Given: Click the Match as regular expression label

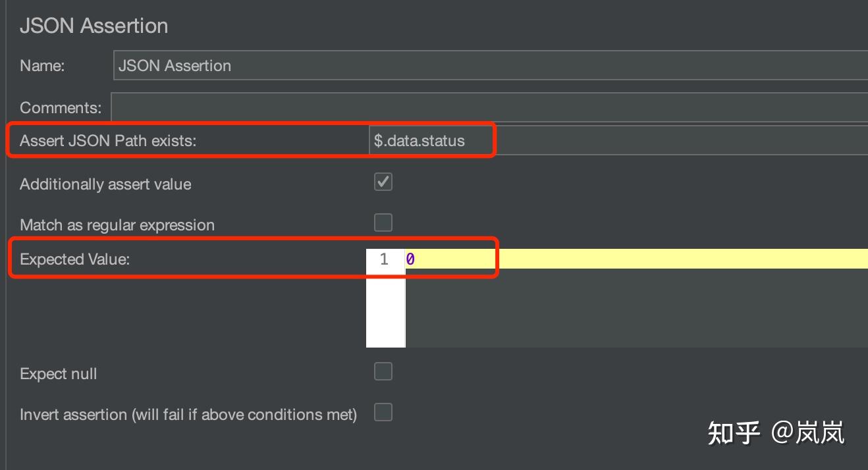Looking at the screenshot, I should click(x=117, y=225).
